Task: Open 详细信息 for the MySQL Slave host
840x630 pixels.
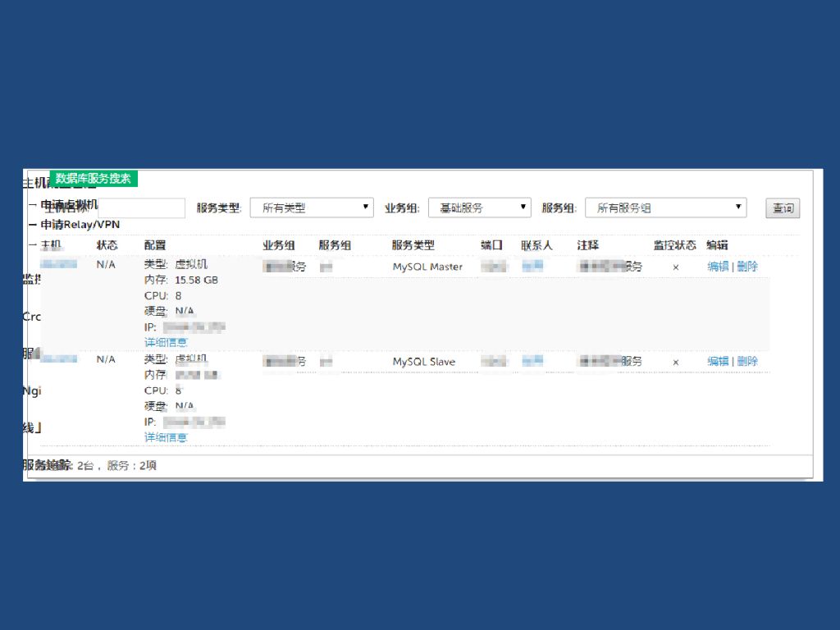Action: (x=166, y=438)
